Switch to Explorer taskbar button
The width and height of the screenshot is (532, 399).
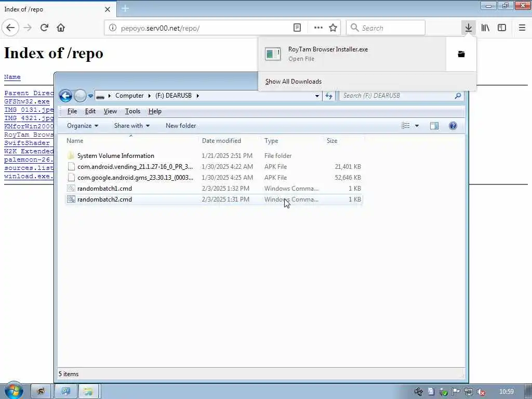coord(88,392)
